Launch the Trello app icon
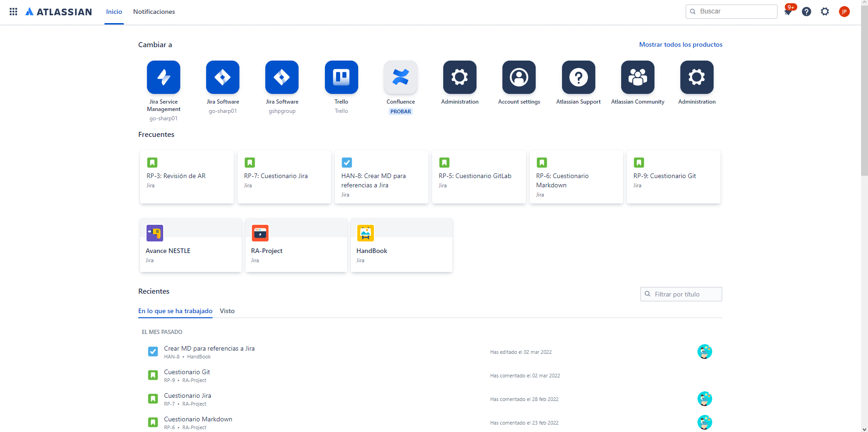Image resolution: width=868 pixels, height=432 pixels. coord(342,77)
